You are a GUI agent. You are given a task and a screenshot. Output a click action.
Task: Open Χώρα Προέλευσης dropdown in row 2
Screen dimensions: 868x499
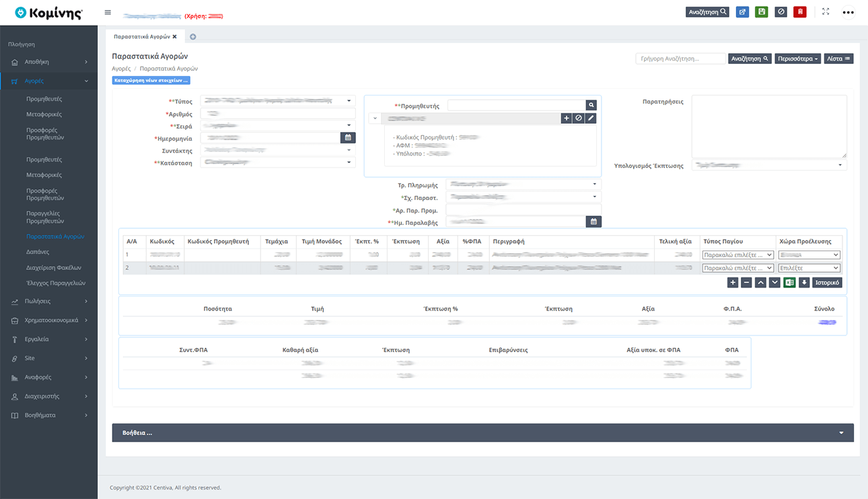click(809, 268)
